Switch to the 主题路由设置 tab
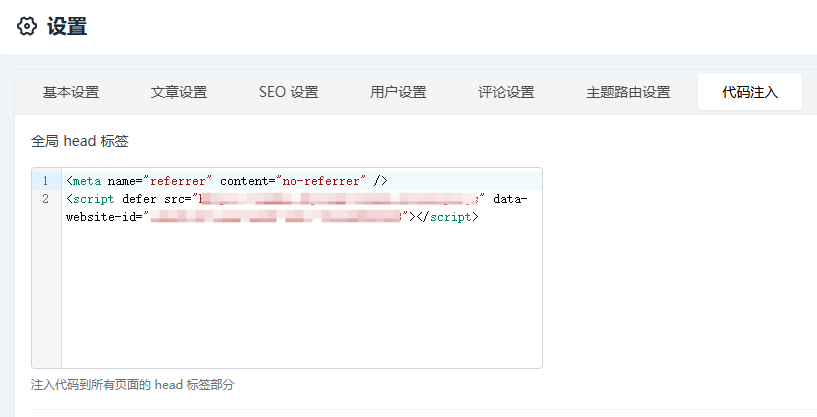 coord(628,93)
